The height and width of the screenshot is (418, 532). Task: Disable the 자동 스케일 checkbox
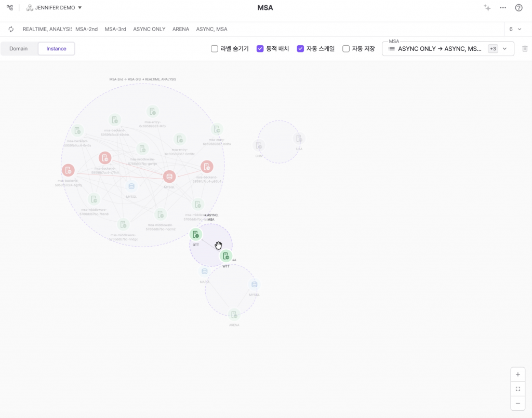pyautogui.click(x=300, y=49)
